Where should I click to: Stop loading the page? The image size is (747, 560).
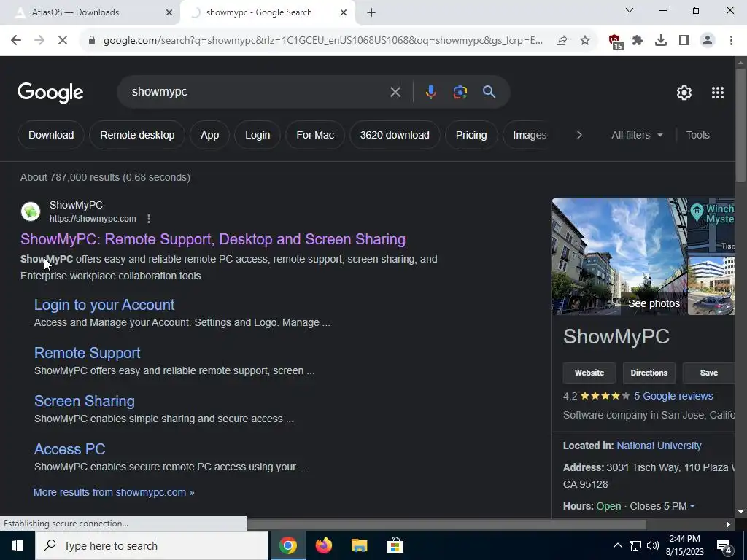(63, 41)
